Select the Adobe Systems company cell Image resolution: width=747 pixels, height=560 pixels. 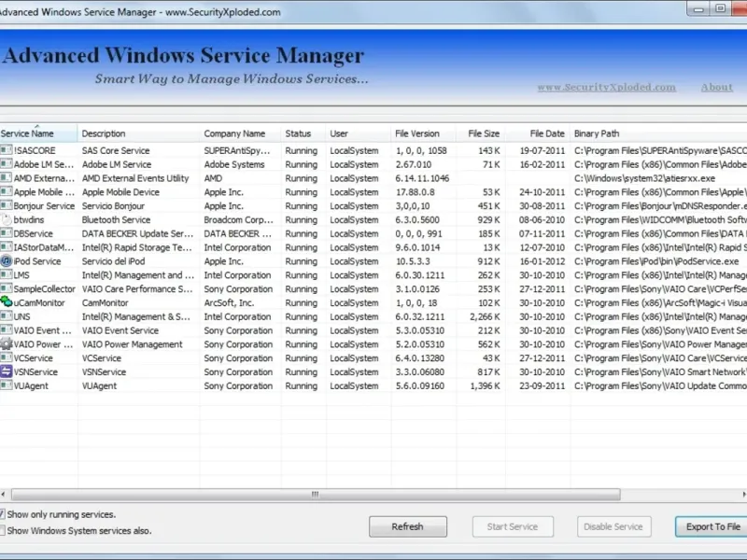pos(234,164)
